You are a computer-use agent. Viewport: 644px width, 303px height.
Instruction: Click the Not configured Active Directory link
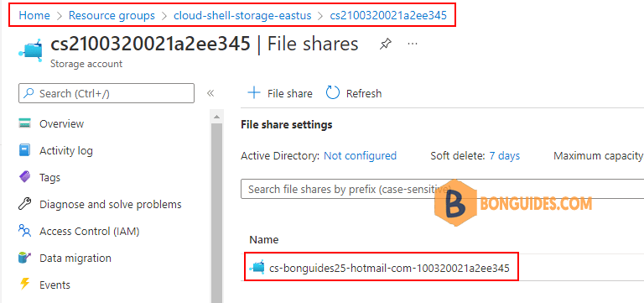point(361,156)
